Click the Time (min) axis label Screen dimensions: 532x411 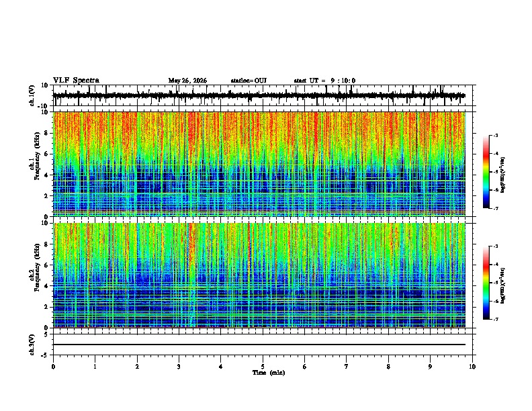click(x=269, y=373)
